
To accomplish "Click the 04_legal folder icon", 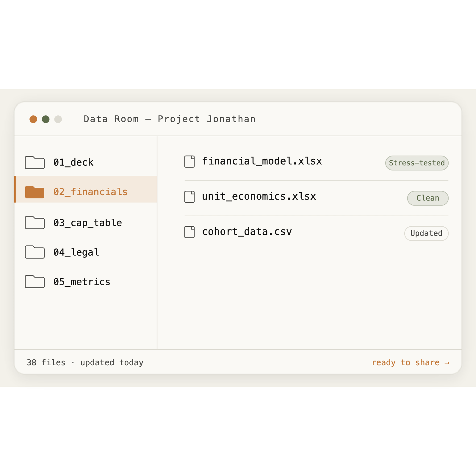I will pyautogui.click(x=35, y=252).
